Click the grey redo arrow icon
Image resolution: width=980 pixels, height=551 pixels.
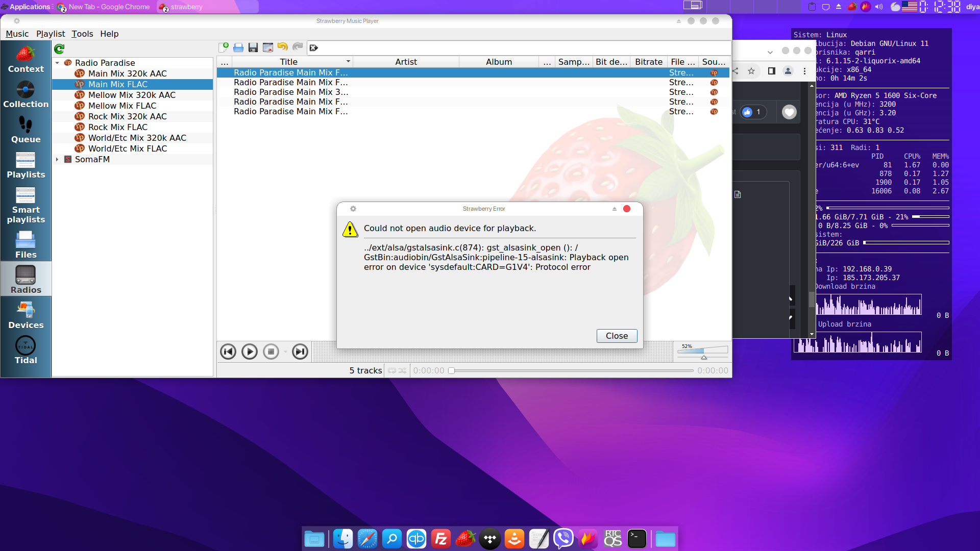(x=298, y=47)
